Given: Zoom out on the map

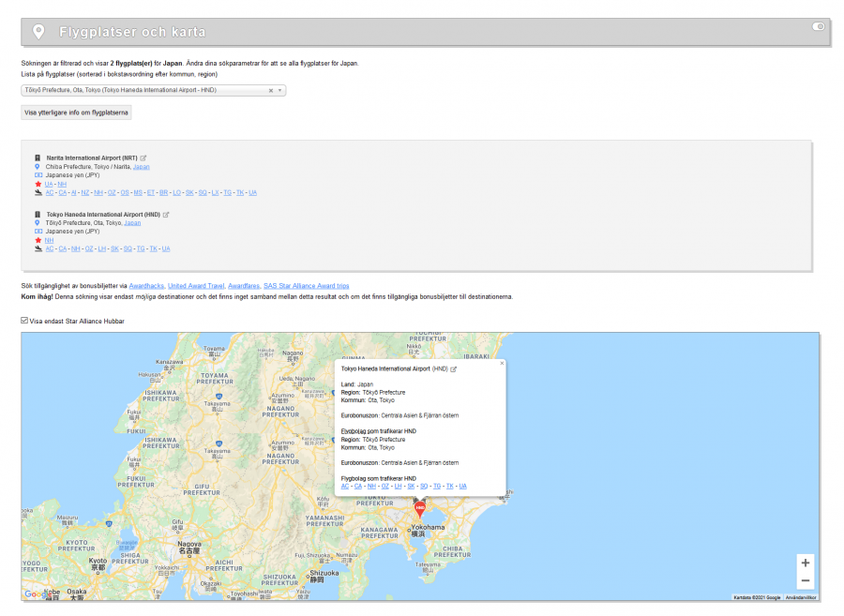Looking at the screenshot, I should 806,581.
